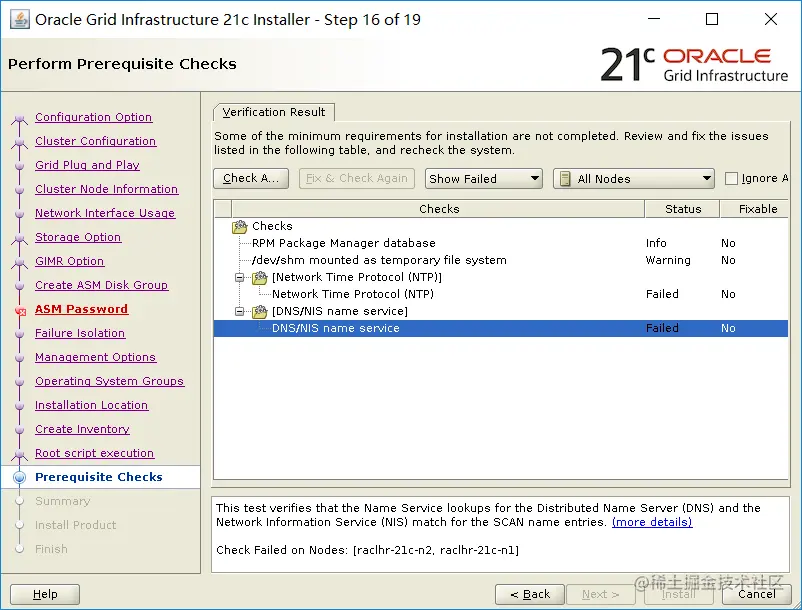Select /dev/shm mounted as temporary file system row
Image resolution: width=802 pixels, height=610 pixels.
501,260
